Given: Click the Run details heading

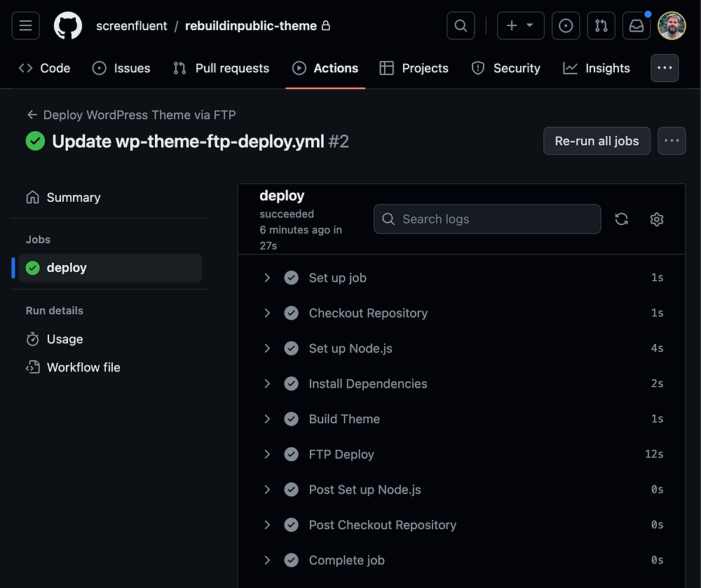Looking at the screenshot, I should [55, 310].
